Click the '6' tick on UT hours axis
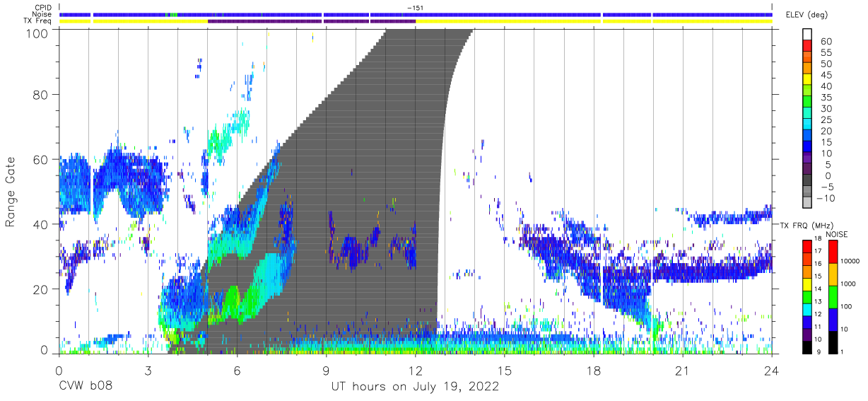The height and width of the screenshot is (401, 868). [237, 371]
